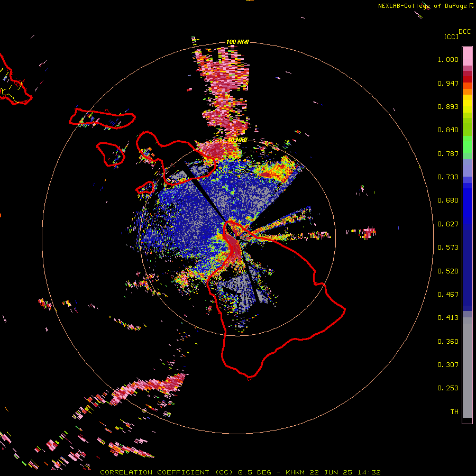
Task: Click the 100 NMI range ring label
Action: click(237, 42)
